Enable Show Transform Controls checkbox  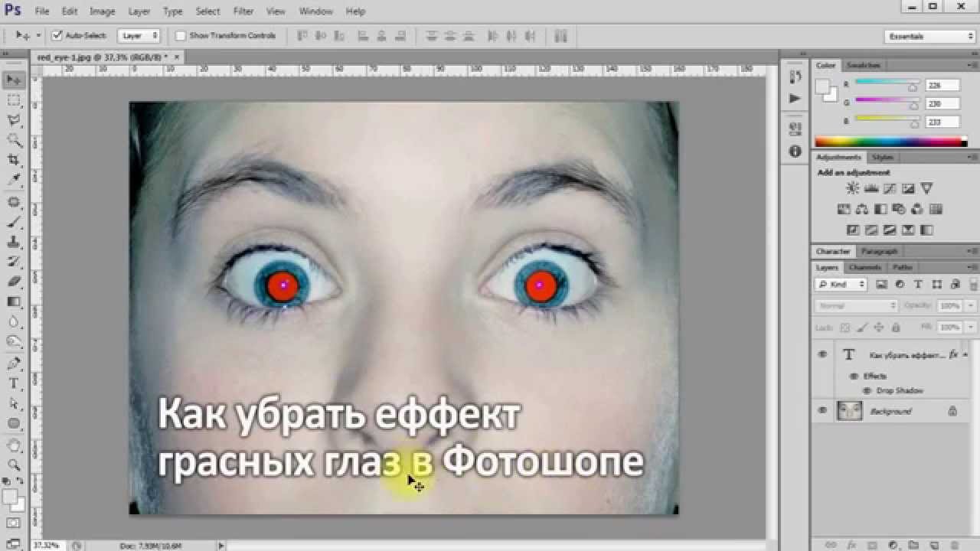(181, 35)
